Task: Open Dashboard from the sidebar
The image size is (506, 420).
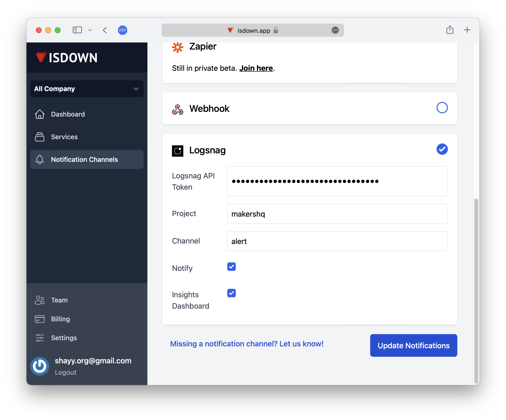Action: tap(87, 114)
